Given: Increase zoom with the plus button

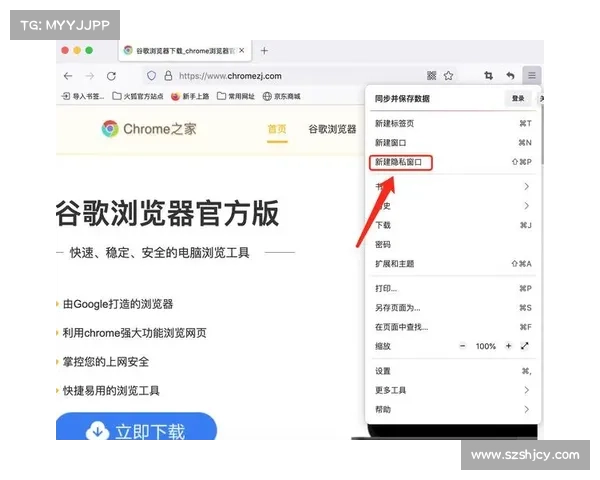Looking at the screenshot, I should 508,346.
